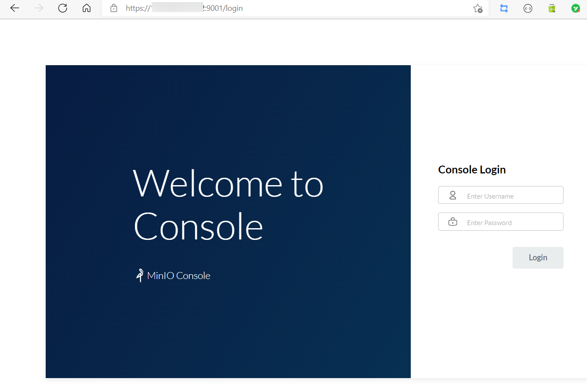Focus the Enter Password field
Viewport: 587px width, 392px height.
(500, 222)
